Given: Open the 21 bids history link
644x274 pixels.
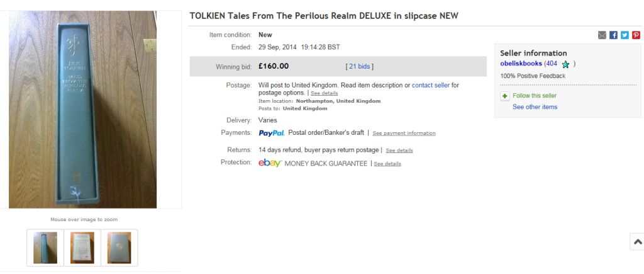Looking at the screenshot, I should coord(359,66).
